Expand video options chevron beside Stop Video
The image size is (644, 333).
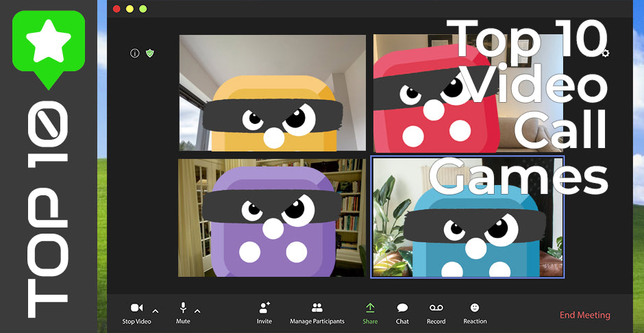[156, 311]
